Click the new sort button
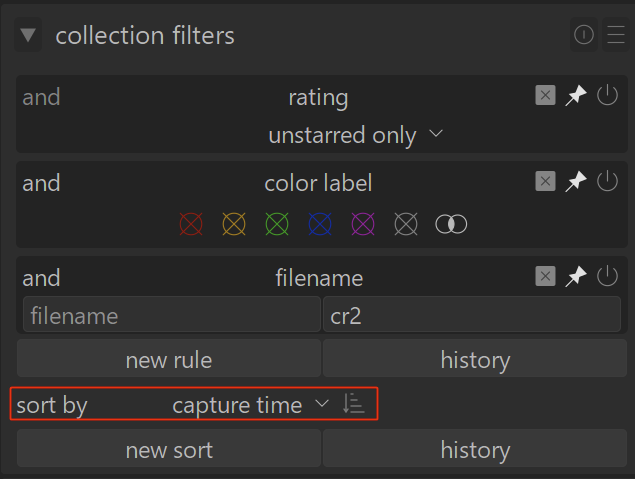 (x=169, y=450)
